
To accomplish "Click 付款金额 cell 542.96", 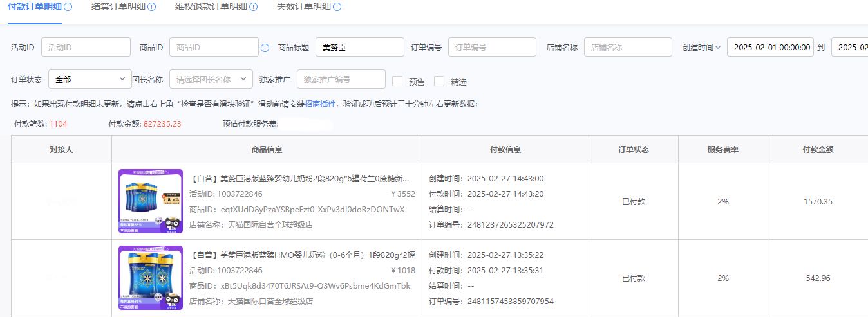I will click(x=818, y=278).
